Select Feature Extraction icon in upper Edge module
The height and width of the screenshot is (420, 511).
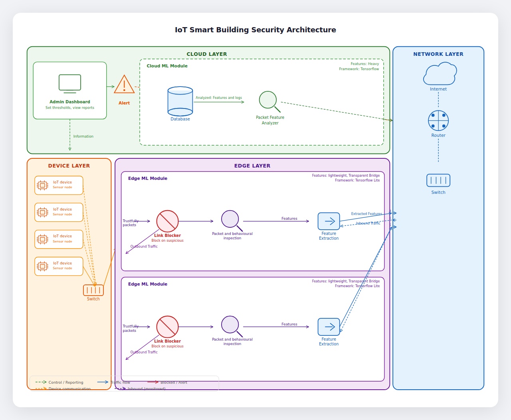point(329,221)
